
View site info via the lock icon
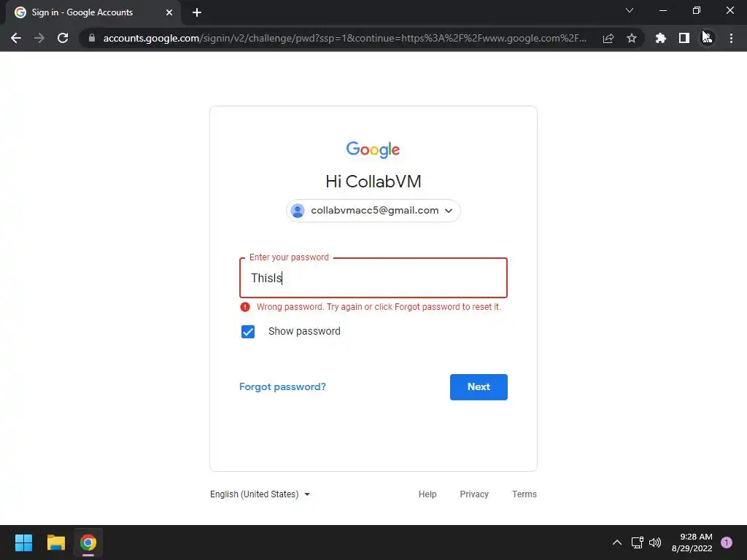[x=92, y=38]
